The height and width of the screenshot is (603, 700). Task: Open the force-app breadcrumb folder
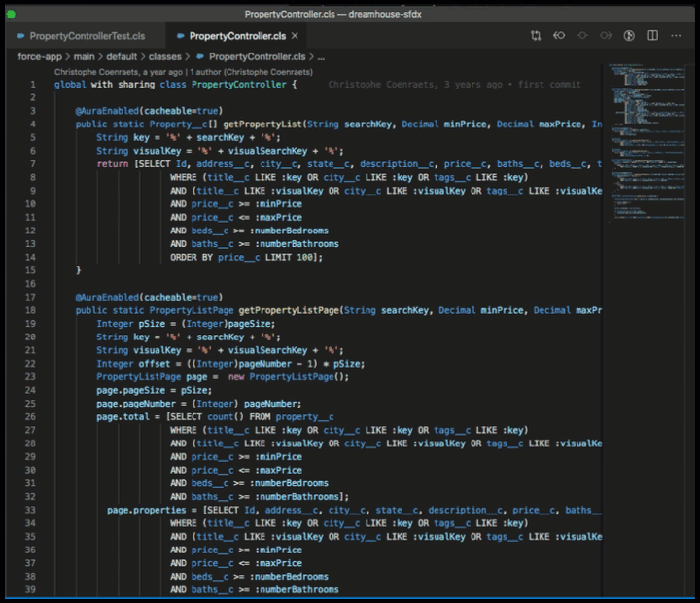point(40,56)
